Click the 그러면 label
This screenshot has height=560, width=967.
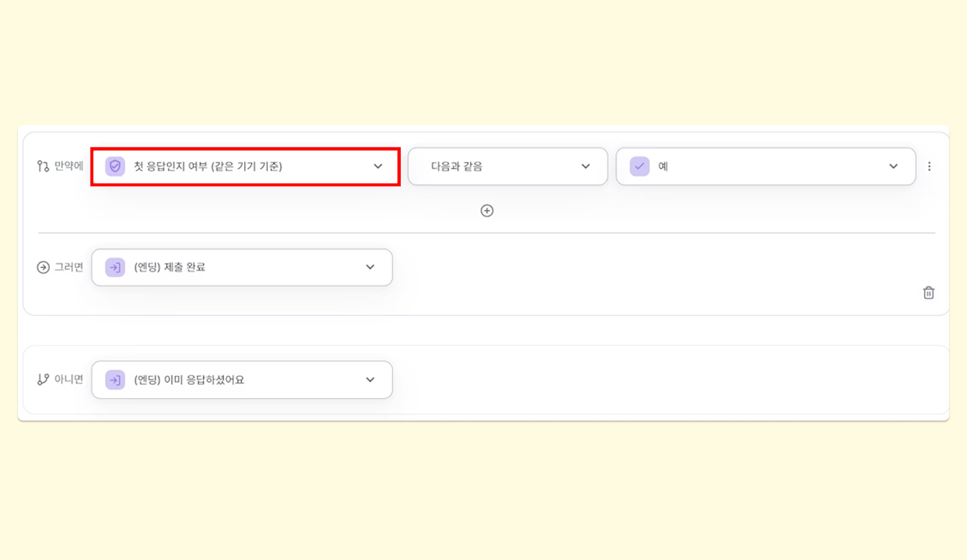(69, 267)
